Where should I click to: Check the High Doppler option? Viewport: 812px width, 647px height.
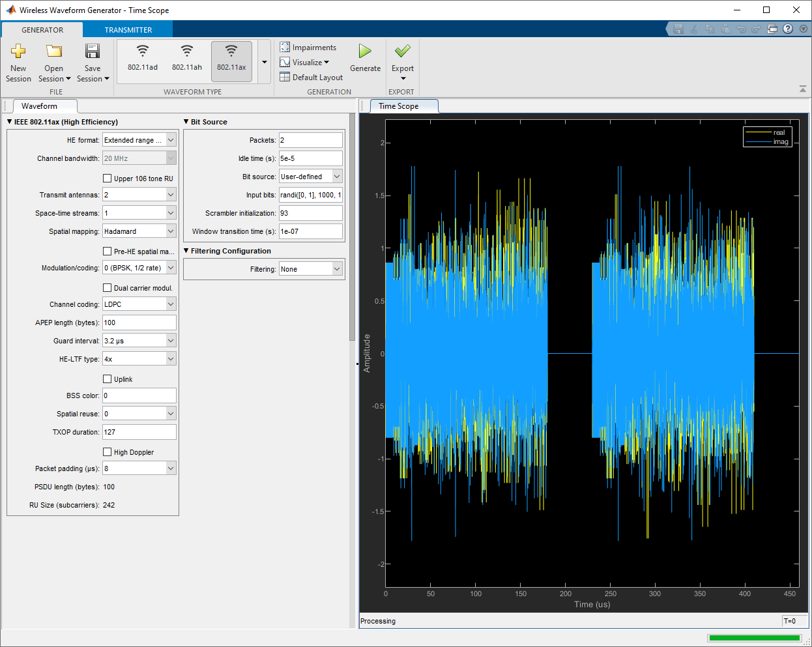point(108,452)
